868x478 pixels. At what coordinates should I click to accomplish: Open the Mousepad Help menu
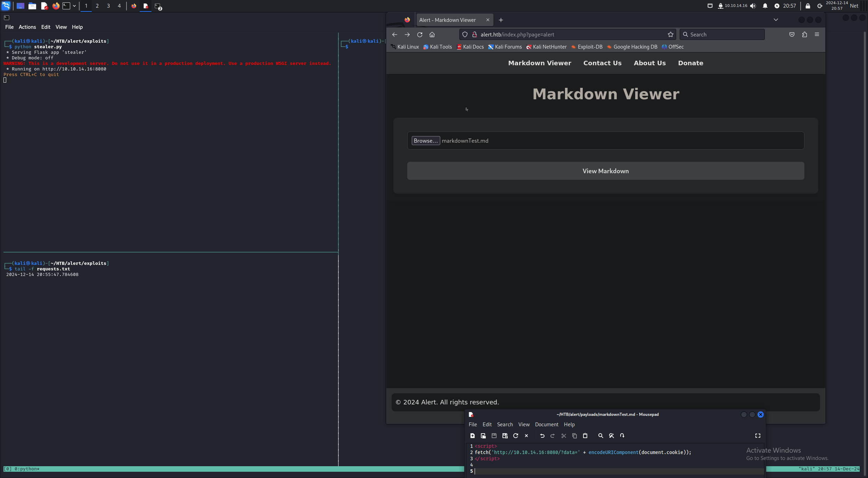569,425
